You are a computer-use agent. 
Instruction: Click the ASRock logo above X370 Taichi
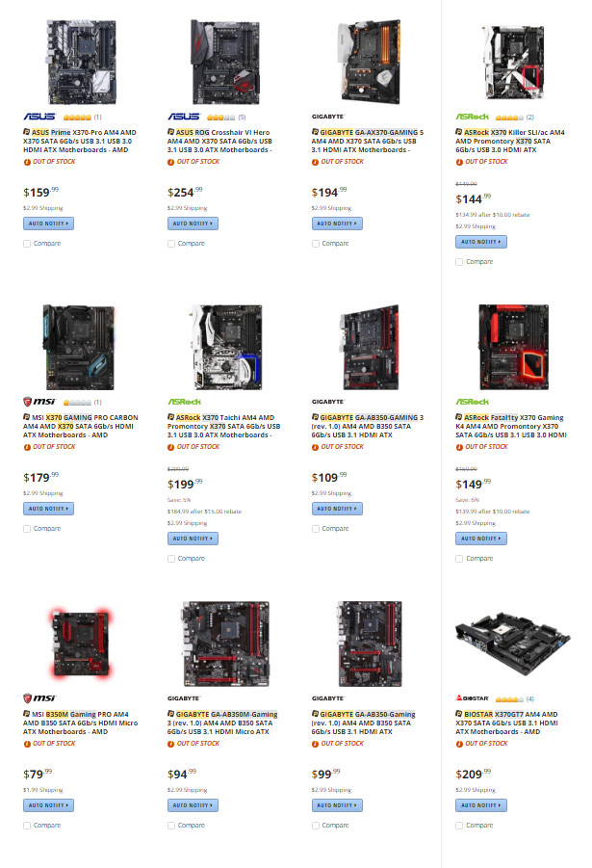click(x=184, y=402)
